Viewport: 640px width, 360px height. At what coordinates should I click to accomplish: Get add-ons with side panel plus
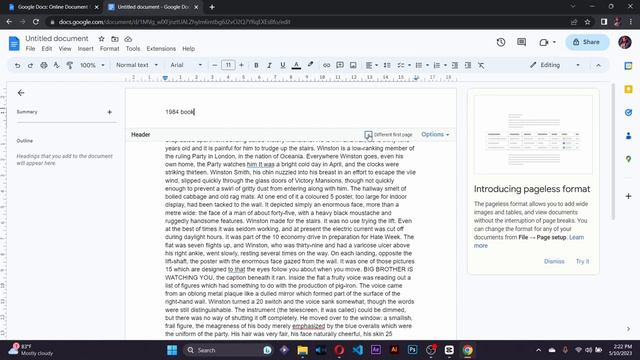(628, 196)
